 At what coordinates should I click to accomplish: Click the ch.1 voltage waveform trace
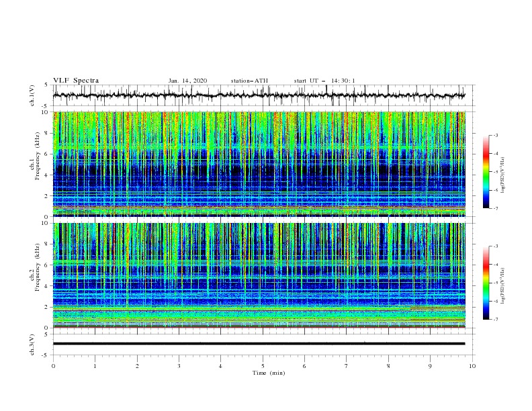259,95
